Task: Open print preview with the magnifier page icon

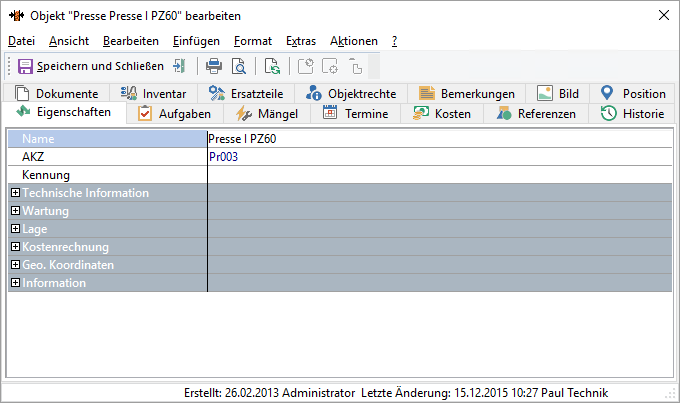Action: tap(239, 66)
